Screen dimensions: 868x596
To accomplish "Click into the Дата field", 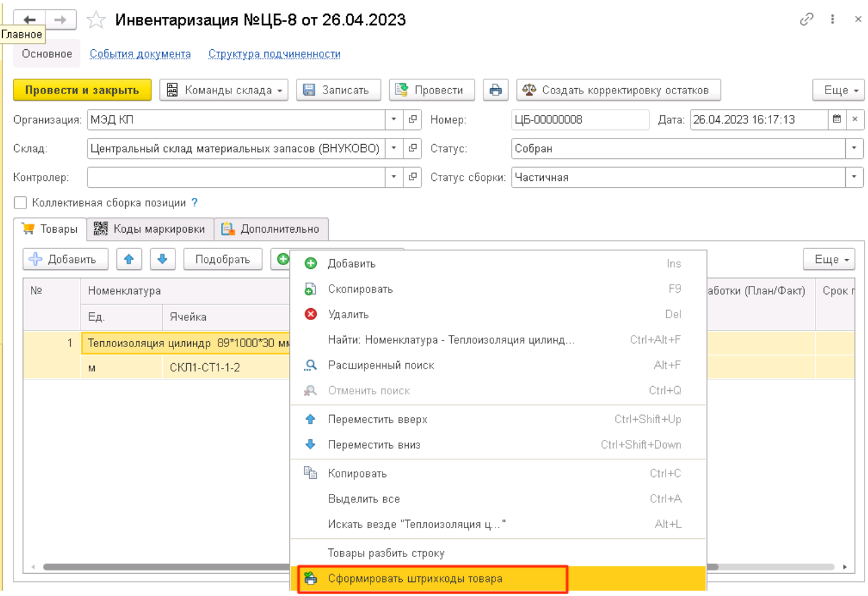I will click(759, 120).
